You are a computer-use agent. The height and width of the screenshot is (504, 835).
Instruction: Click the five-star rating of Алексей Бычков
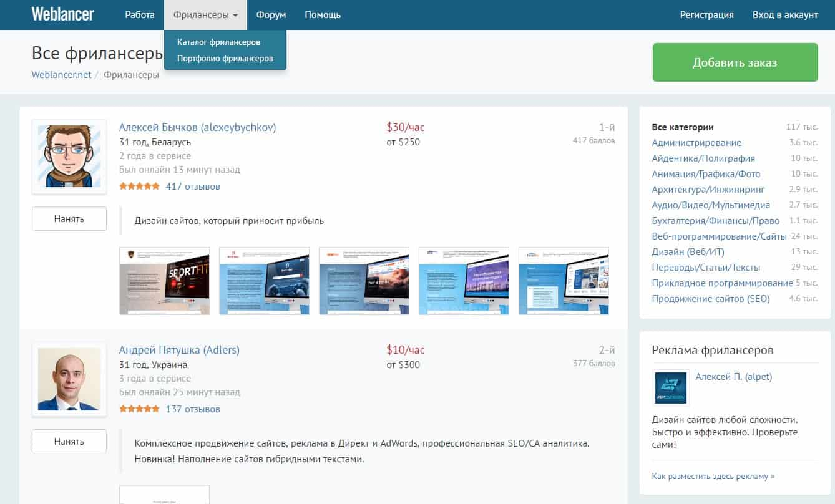(139, 187)
